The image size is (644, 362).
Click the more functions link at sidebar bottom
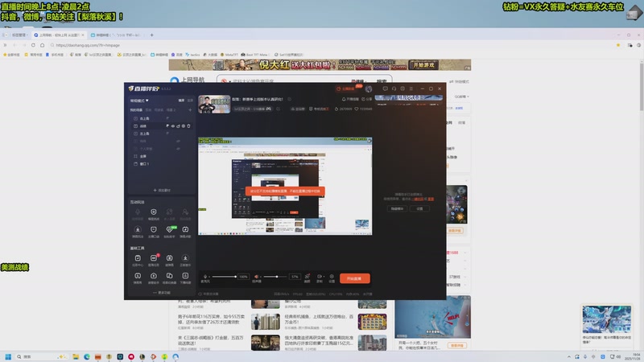[x=162, y=293]
